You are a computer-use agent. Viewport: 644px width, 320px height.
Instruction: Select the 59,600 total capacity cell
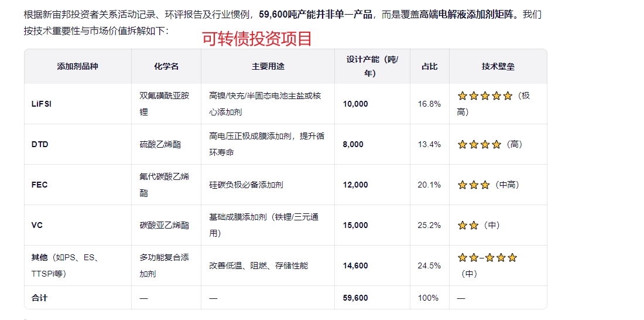point(355,298)
